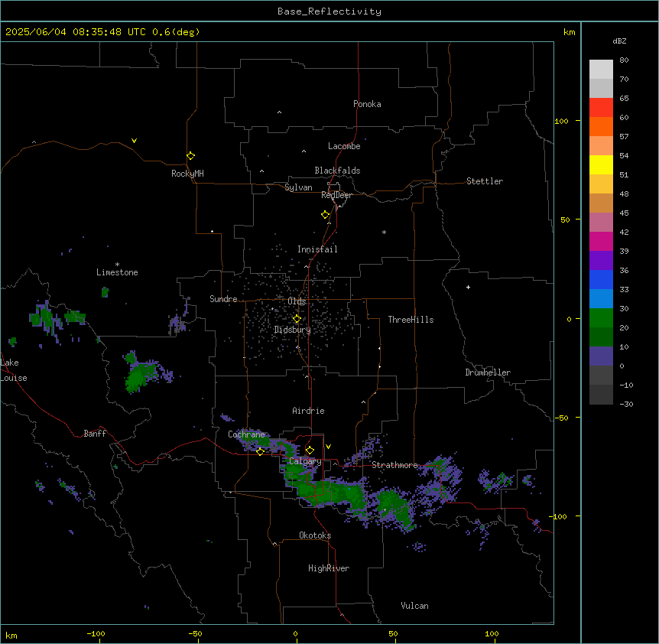Click the RockyMH label
659x644 pixels.
point(187,174)
